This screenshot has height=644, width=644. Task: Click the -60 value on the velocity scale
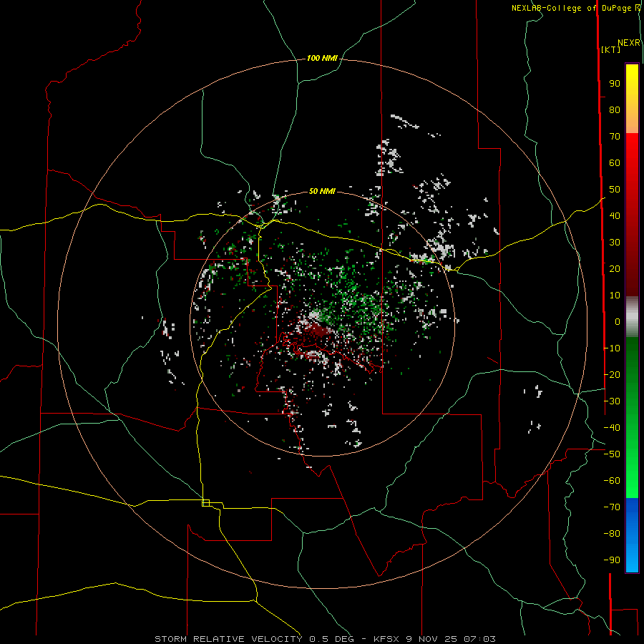[x=612, y=481]
